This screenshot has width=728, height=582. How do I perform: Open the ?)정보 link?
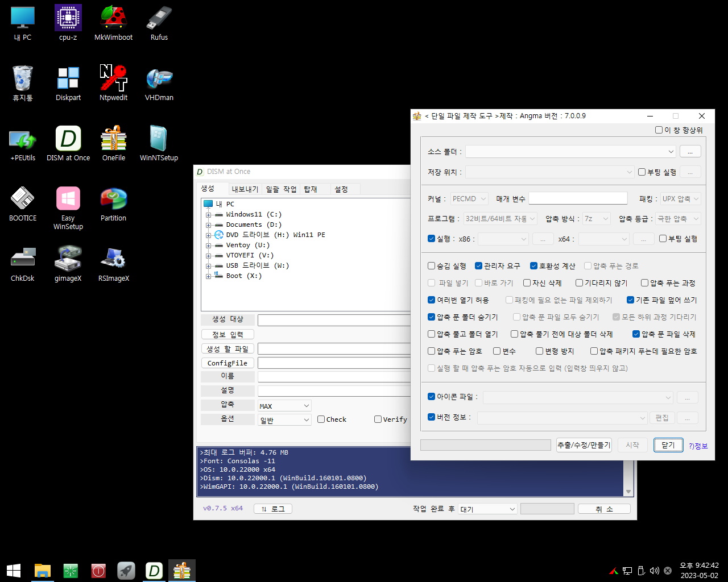[x=698, y=446]
